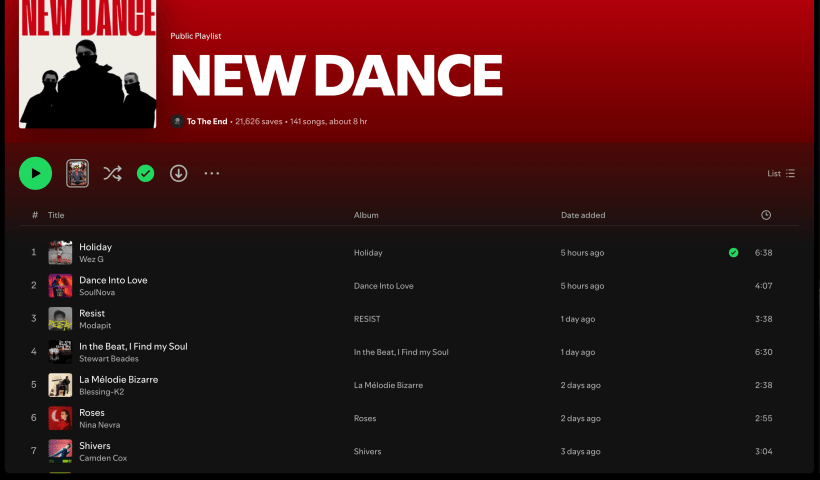This screenshot has height=480, width=820.
Task: Open the Dance Into Love album link
Action: (383, 286)
